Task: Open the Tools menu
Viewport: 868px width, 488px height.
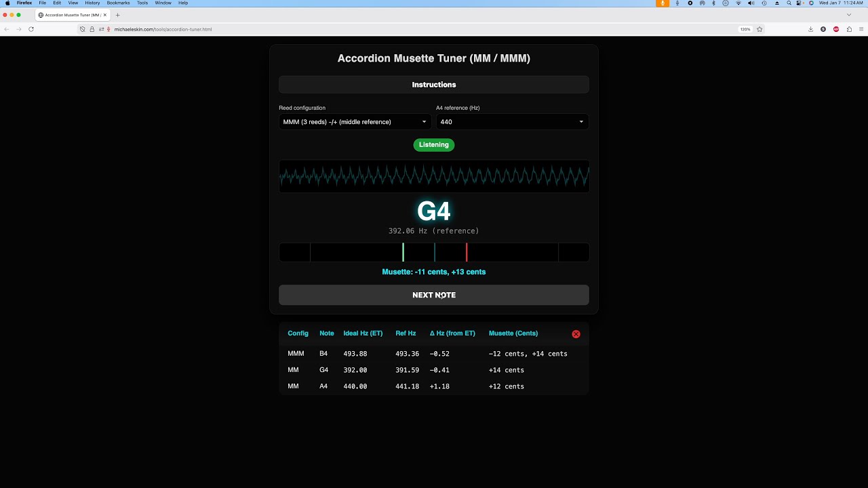Action: (x=142, y=3)
